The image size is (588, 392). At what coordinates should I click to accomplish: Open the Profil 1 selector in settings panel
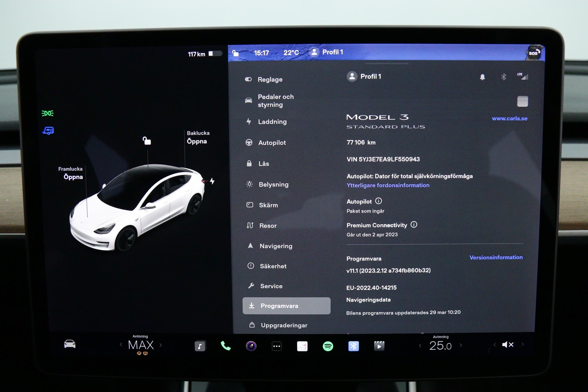(x=364, y=76)
